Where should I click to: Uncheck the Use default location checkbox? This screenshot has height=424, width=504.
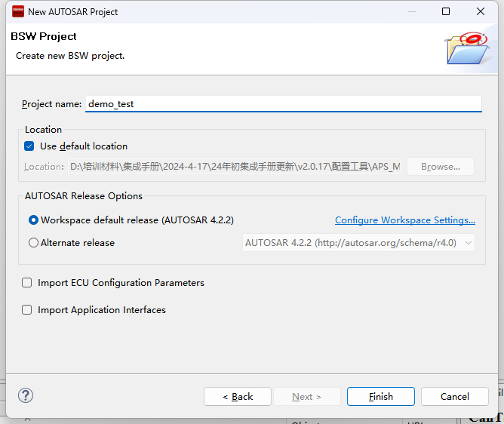coord(29,146)
